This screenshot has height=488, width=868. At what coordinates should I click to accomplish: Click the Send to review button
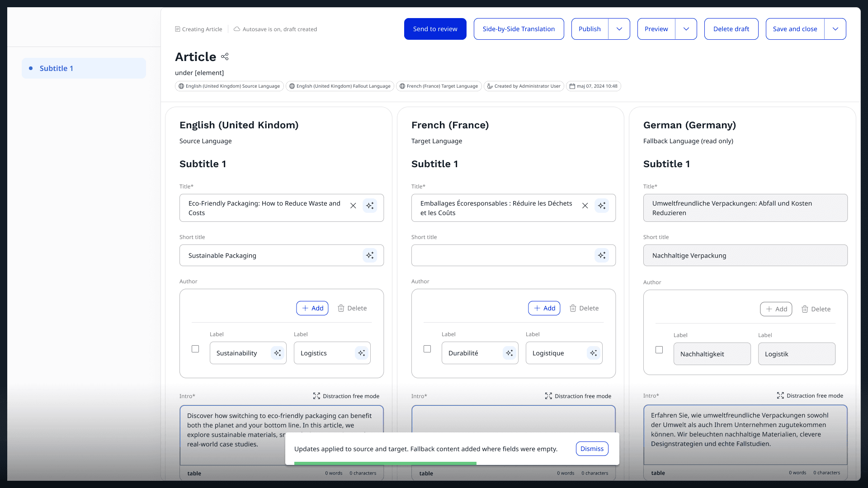[x=435, y=29]
